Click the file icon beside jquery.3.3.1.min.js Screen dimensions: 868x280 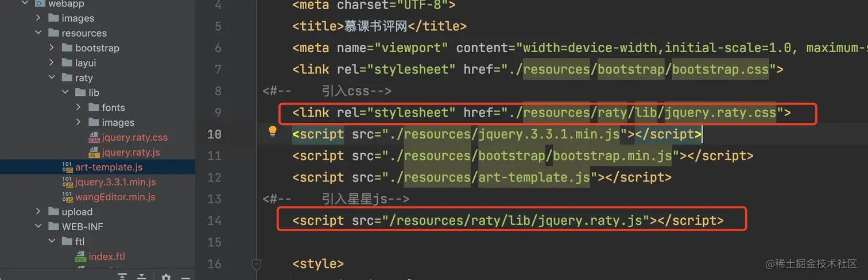pos(67,182)
